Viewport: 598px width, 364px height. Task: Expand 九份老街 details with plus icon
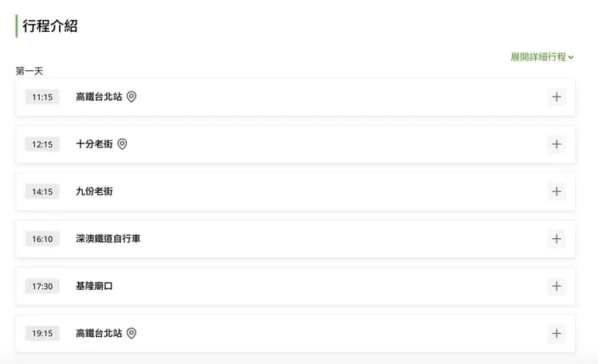[x=557, y=191]
